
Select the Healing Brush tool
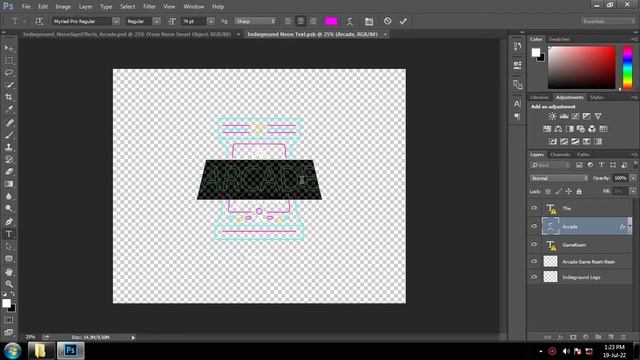(9, 122)
